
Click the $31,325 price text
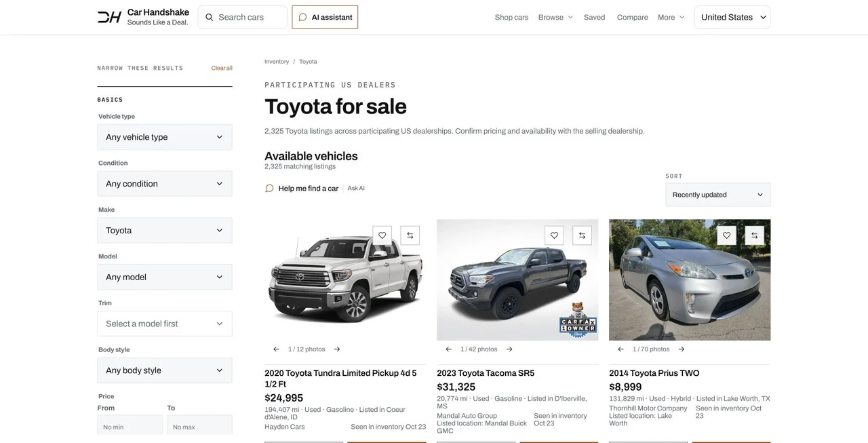(x=456, y=387)
